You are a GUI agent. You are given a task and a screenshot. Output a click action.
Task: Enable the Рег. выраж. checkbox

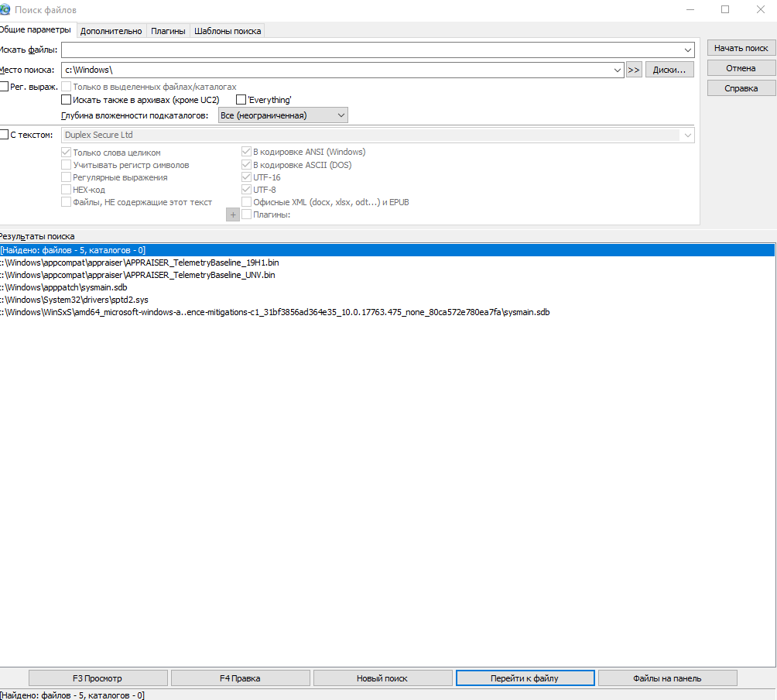[x=4, y=87]
